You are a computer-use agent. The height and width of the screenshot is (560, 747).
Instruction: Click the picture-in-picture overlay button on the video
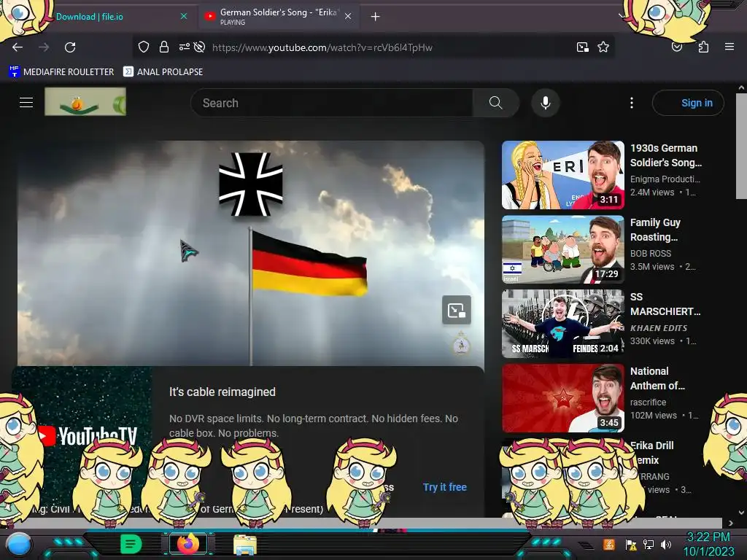tap(457, 310)
